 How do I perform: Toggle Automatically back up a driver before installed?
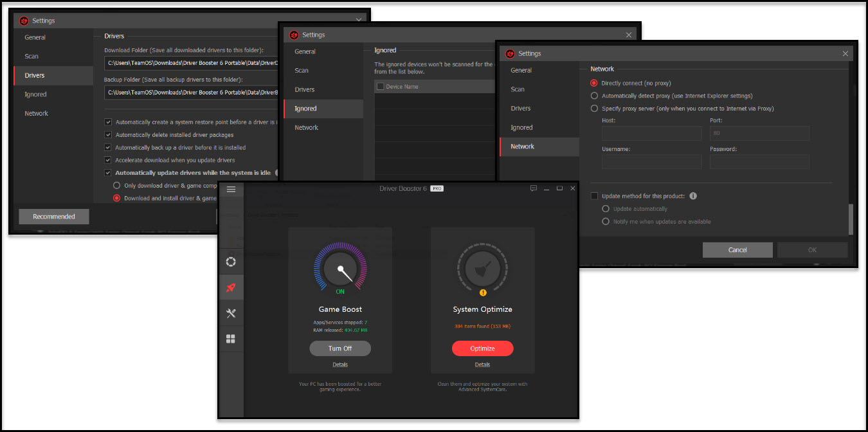click(x=108, y=148)
